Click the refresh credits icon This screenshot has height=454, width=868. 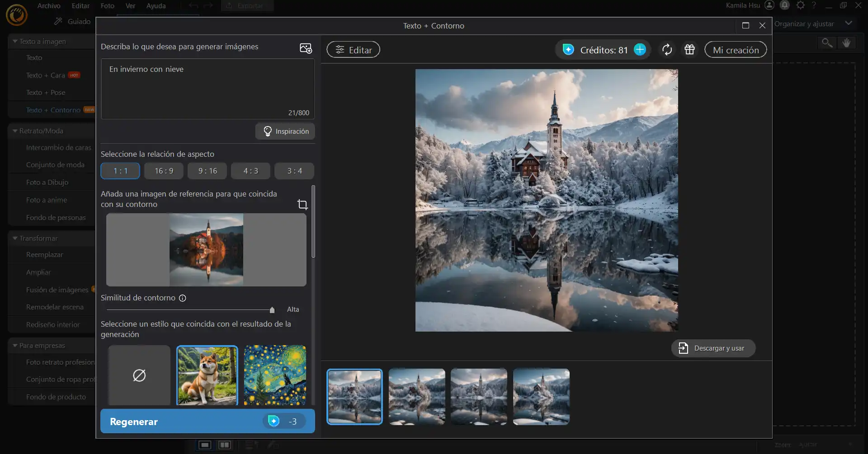tap(667, 50)
